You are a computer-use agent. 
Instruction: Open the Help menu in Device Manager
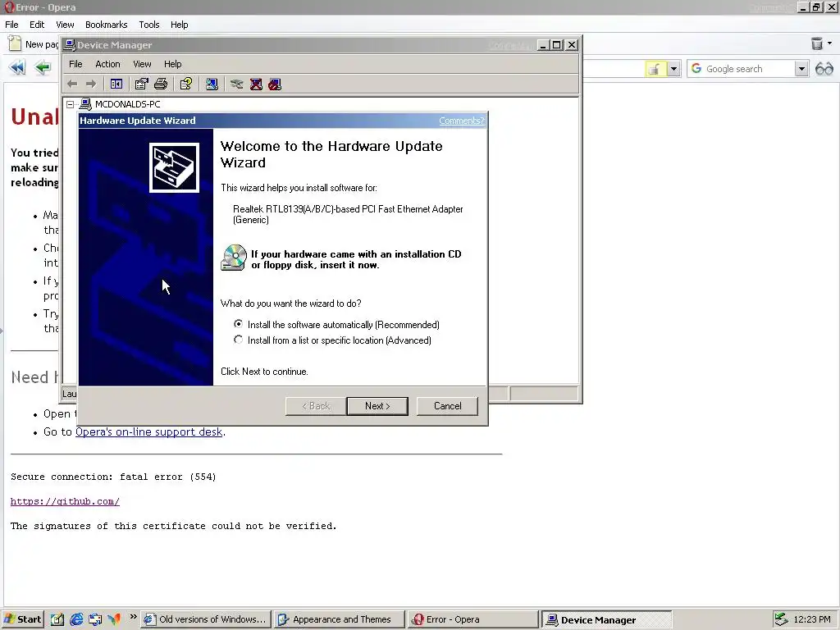click(172, 64)
